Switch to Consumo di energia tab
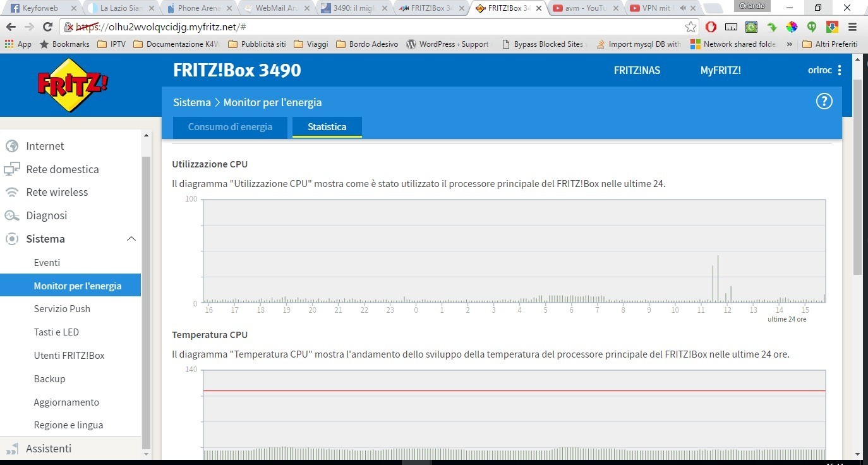868x465 pixels. tap(230, 127)
